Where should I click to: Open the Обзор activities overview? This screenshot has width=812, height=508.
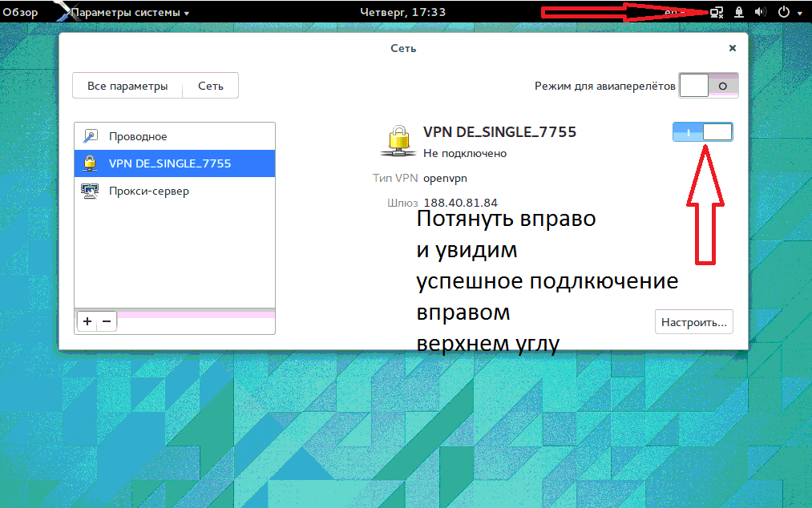[20, 13]
